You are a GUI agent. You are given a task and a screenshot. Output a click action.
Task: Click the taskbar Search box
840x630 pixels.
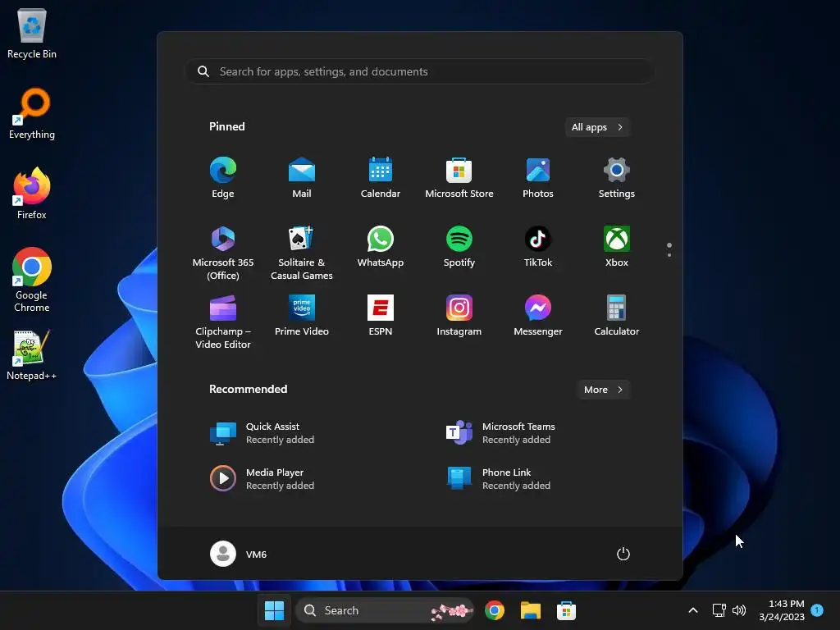385,610
